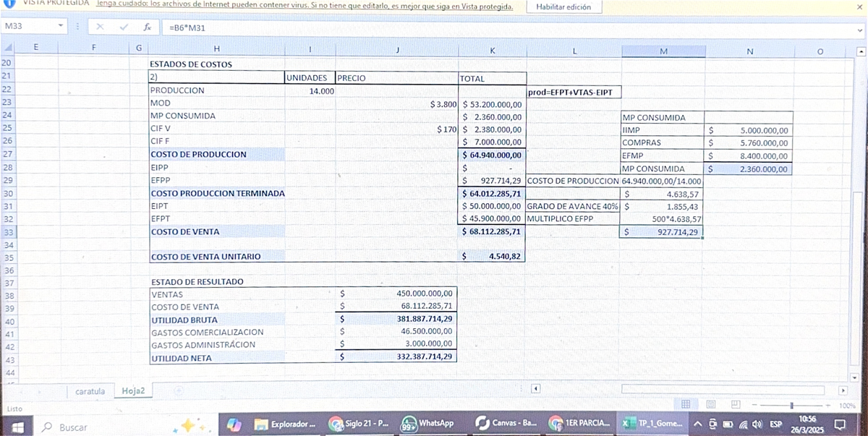Switch to Page Break Preview icon

735,404
